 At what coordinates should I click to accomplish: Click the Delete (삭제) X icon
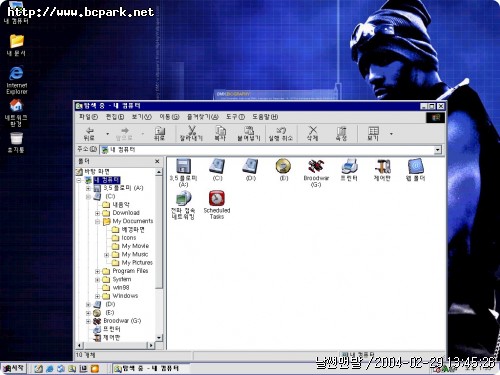click(312, 130)
